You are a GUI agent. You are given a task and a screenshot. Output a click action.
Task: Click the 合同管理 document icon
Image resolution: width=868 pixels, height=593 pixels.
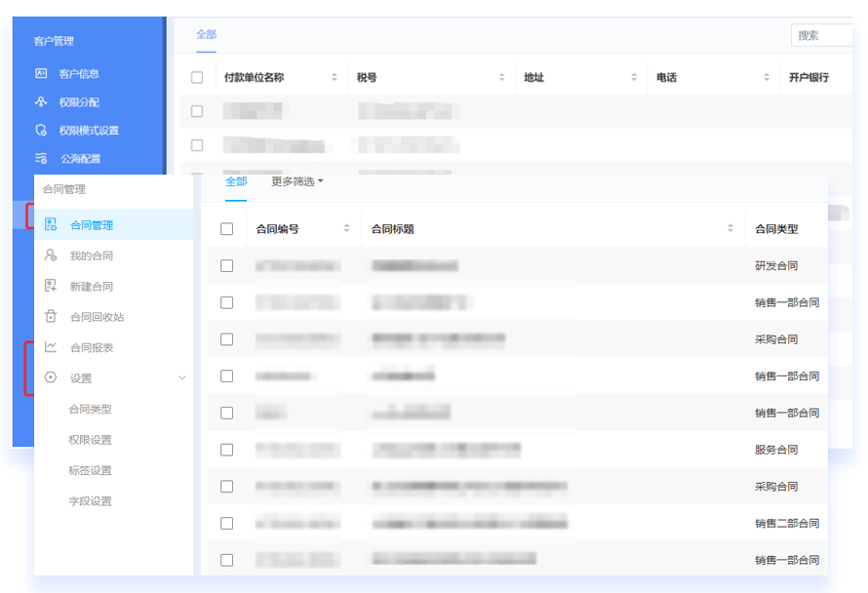point(51,224)
